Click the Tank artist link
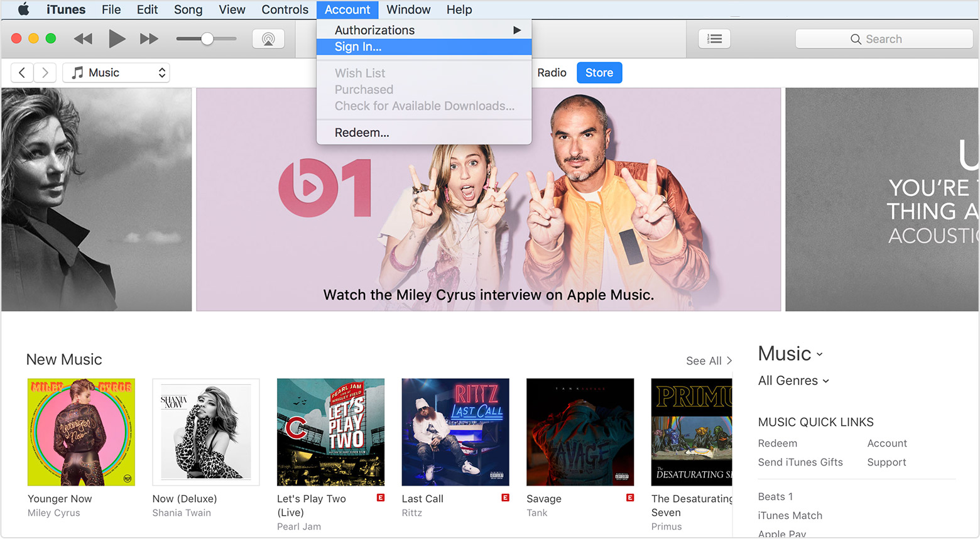The image size is (980, 539). pos(537,513)
